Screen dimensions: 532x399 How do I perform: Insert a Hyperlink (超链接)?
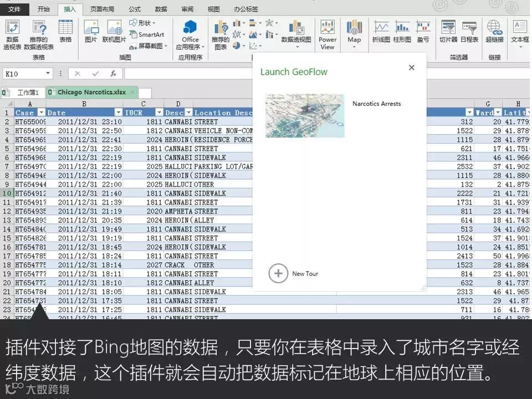494,31
